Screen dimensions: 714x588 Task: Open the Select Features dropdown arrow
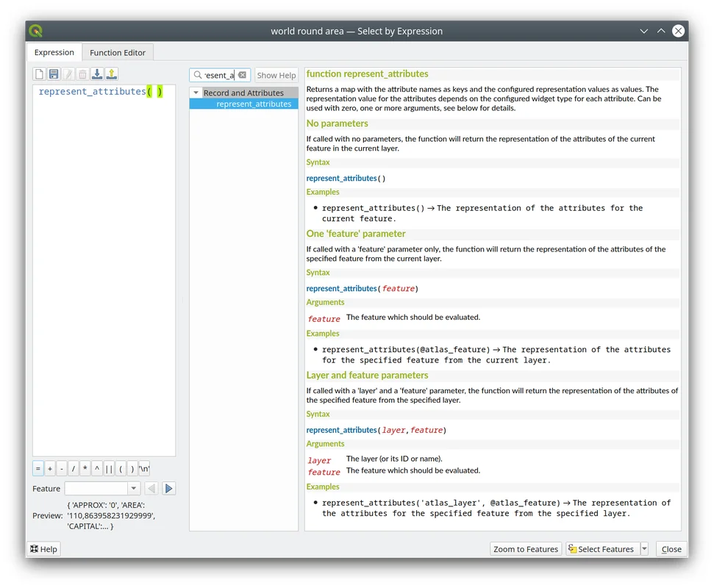coord(644,549)
